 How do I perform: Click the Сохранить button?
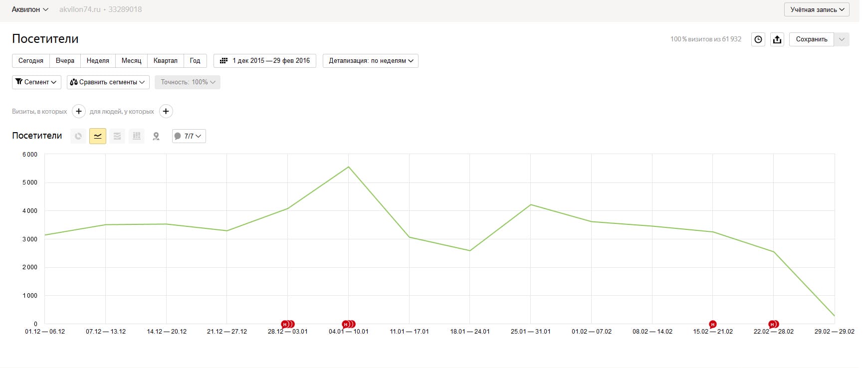[x=812, y=39]
